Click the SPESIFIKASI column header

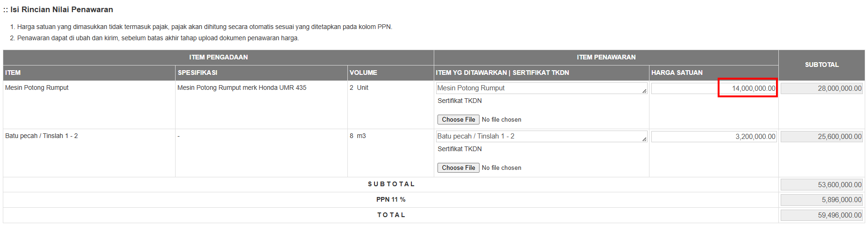tap(198, 73)
